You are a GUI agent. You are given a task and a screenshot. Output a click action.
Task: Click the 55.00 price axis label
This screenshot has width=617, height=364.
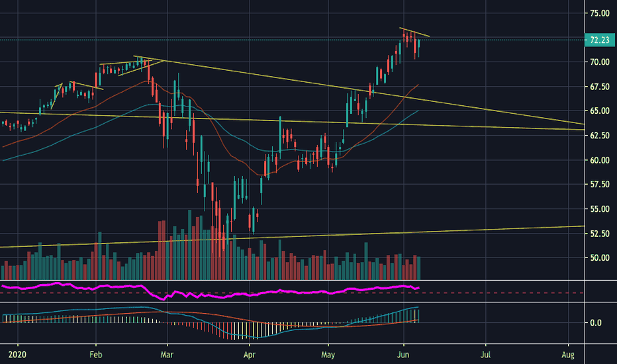pyautogui.click(x=600, y=209)
